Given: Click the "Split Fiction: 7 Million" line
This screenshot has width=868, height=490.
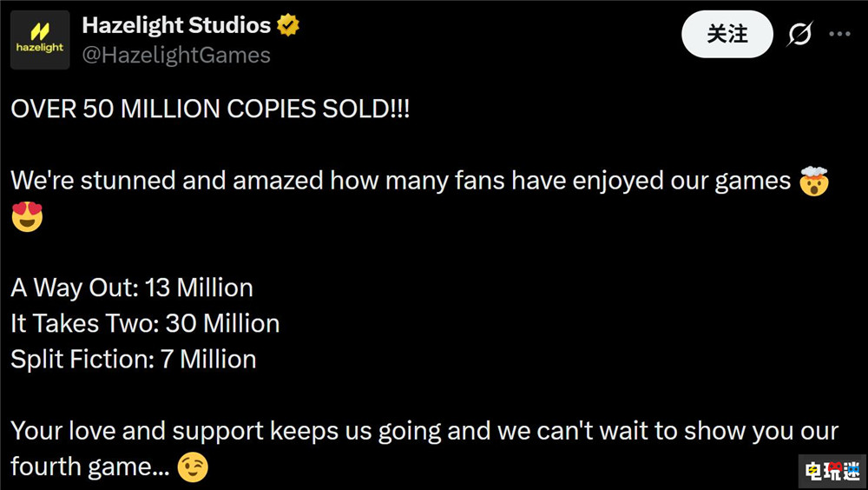Looking at the screenshot, I should (134, 359).
